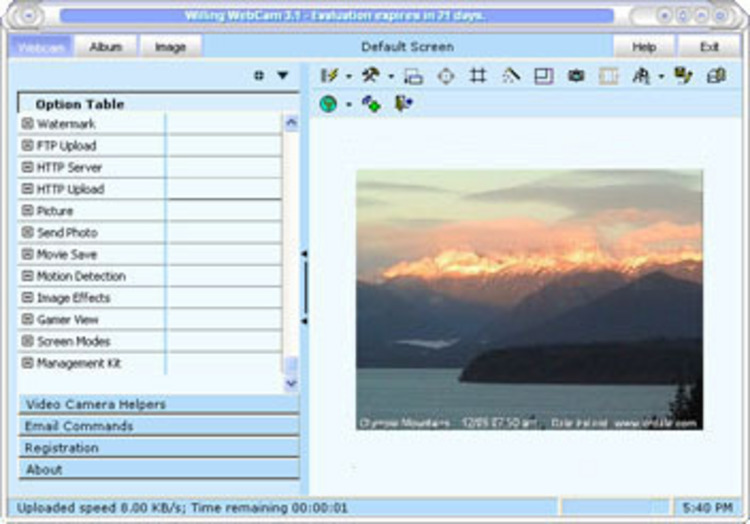The height and width of the screenshot is (524, 750).
Task: Select the Management Kit row label
Action: (x=79, y=363)
